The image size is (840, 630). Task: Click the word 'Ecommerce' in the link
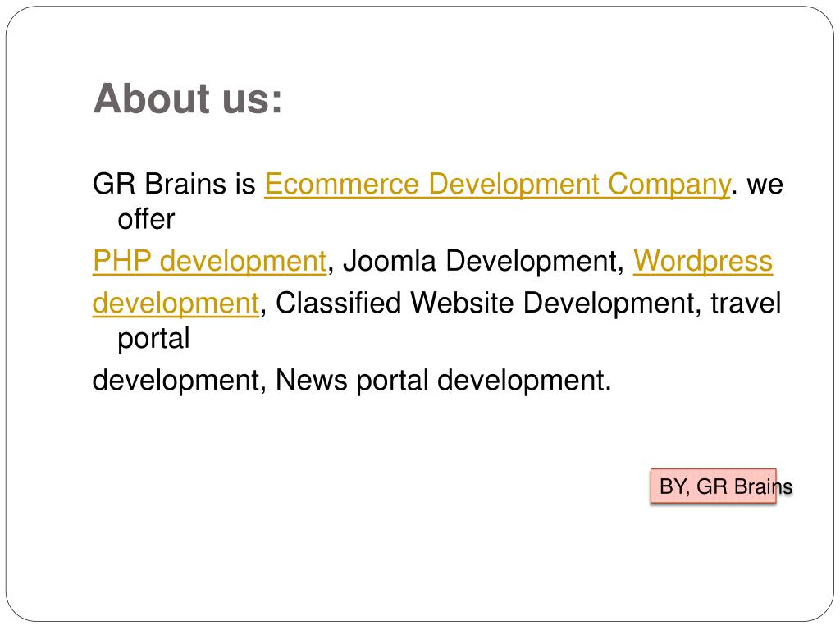point(342,184)
